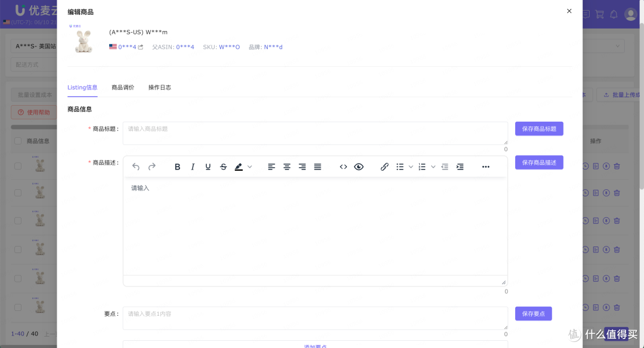Switch to 操作日志 tab
644x348 pixels.
click(x=159, y=88)
